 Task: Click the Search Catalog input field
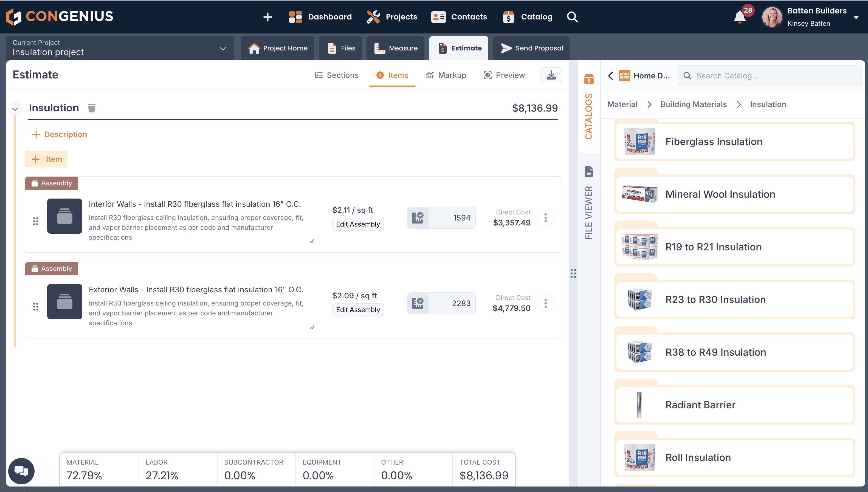point(769,76)
